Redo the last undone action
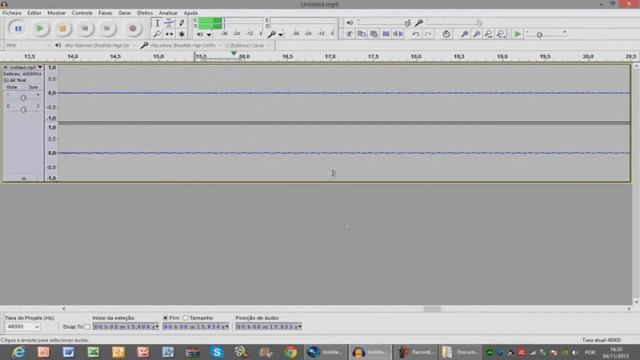640x360 pixels. [428, 34]
